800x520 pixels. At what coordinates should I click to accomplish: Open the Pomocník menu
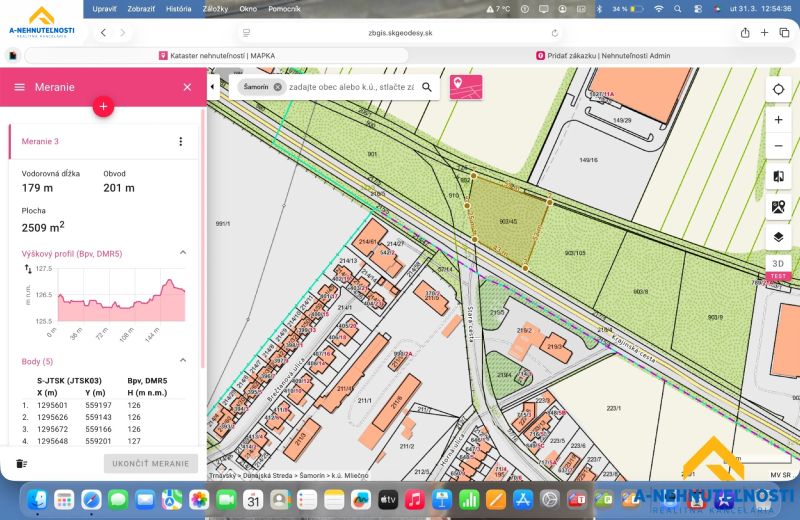(284, 9)
